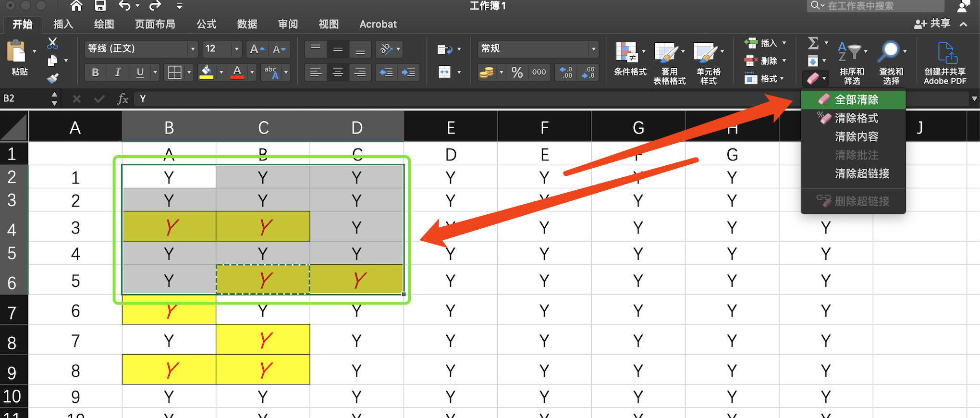Click the AutoSum sigma icon
Viewport: 980px width, 418px height.
click(x=813, y=43)
